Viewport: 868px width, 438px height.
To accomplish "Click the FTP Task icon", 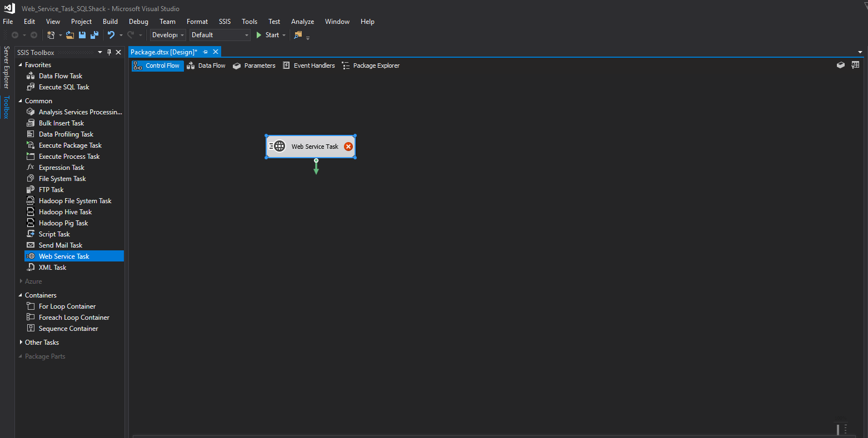I will point(31,190).
